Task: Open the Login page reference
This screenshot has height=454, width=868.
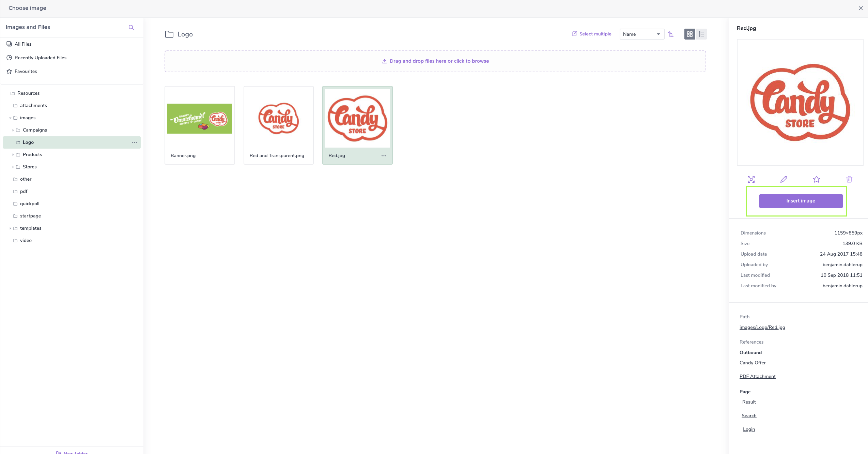Action: tap(749, 429)
